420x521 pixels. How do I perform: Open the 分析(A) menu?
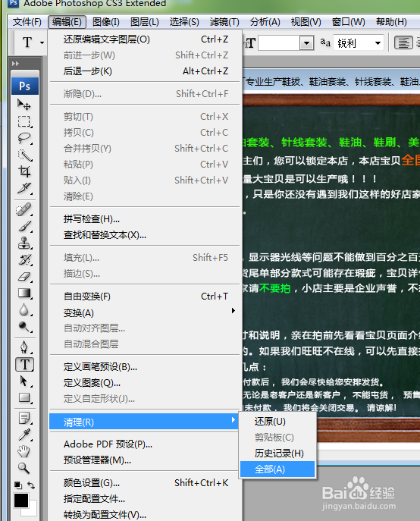coord(265,22)
